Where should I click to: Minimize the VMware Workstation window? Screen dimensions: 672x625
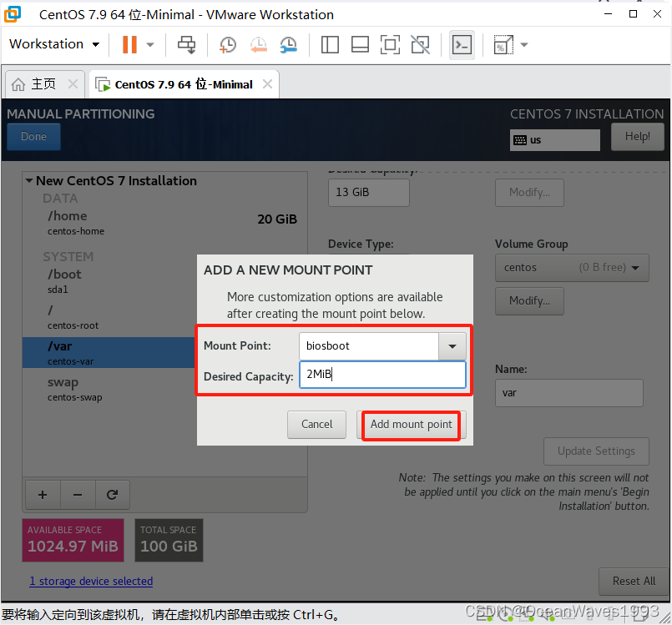pyautogui.click(x=609, y=14)
